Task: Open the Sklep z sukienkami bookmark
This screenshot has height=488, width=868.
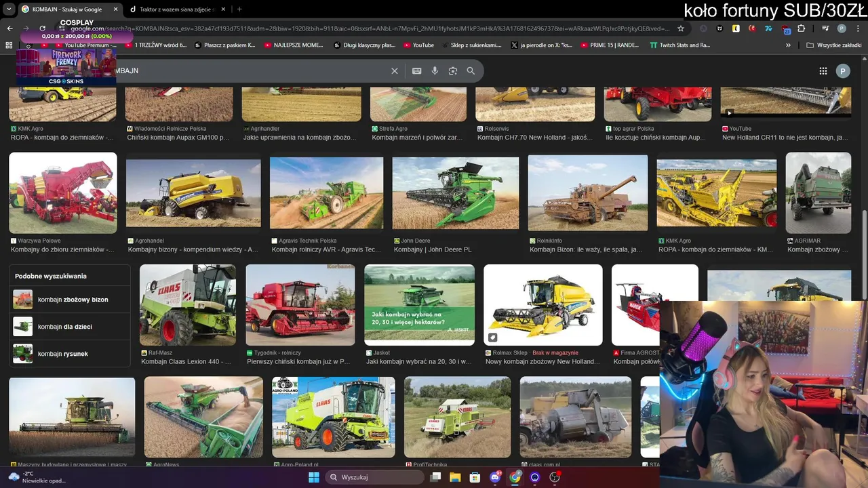Action: tap(471, 45)
